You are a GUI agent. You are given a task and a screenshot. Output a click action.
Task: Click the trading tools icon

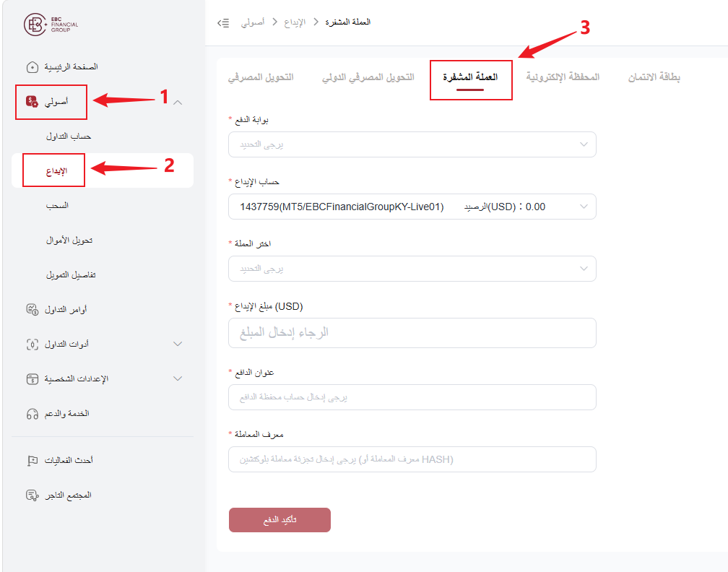pos(32,344)
